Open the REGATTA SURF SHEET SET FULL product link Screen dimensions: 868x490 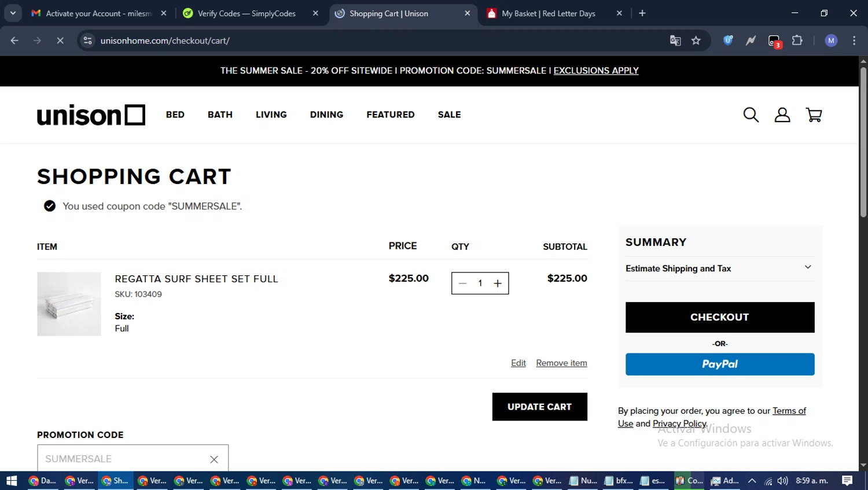(x=196, y=279)
